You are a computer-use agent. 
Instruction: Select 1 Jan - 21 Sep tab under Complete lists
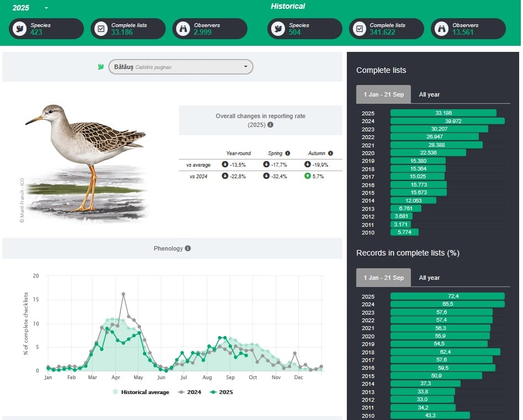click(x=383, y=94)
